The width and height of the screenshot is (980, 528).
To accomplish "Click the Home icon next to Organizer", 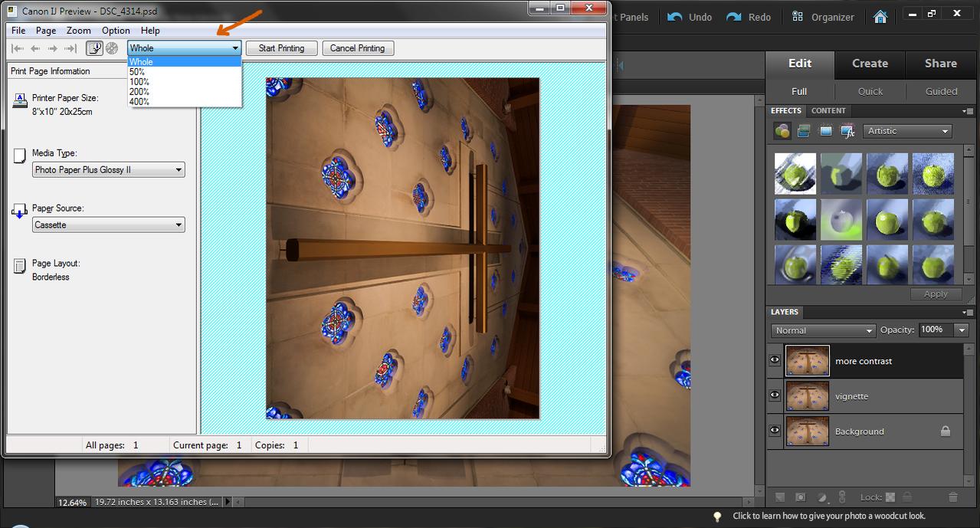I will point(880,17).
